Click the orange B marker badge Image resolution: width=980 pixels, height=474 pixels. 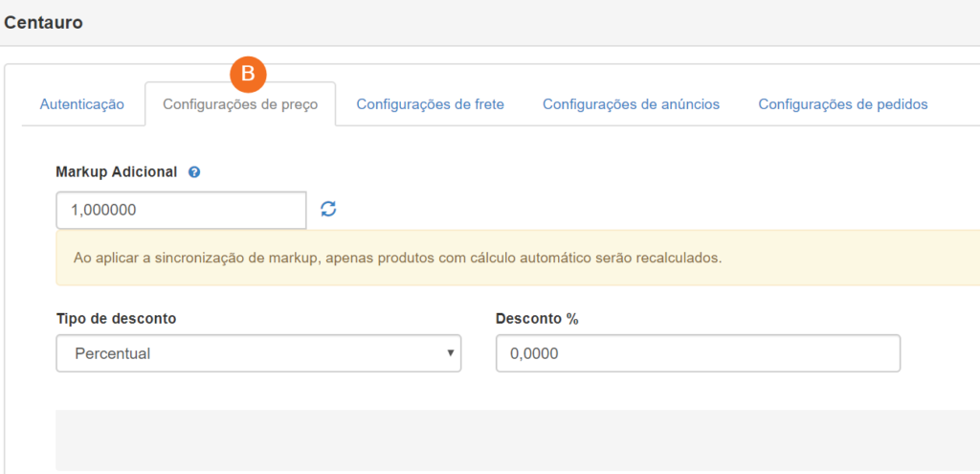pyautogui.click(x=248, y=74)
